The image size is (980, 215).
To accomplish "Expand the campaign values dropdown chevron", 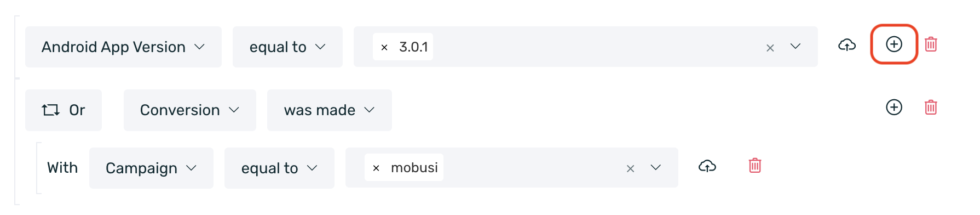I will point(656,167).
